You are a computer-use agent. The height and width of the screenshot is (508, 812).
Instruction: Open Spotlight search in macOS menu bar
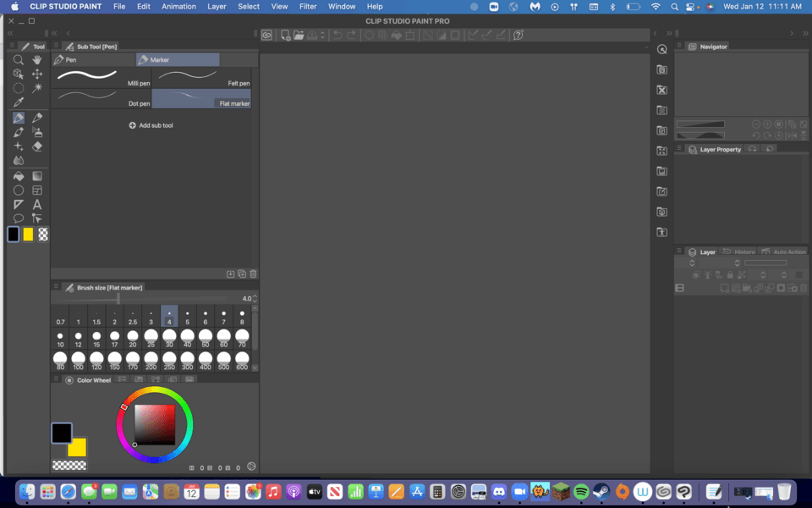point(674,7)
